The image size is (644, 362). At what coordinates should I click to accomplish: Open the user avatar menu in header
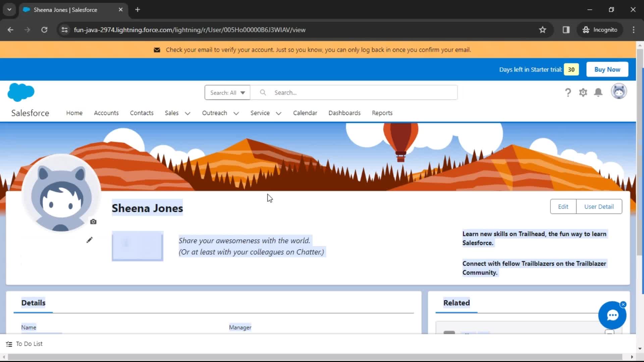pos(619,92)
